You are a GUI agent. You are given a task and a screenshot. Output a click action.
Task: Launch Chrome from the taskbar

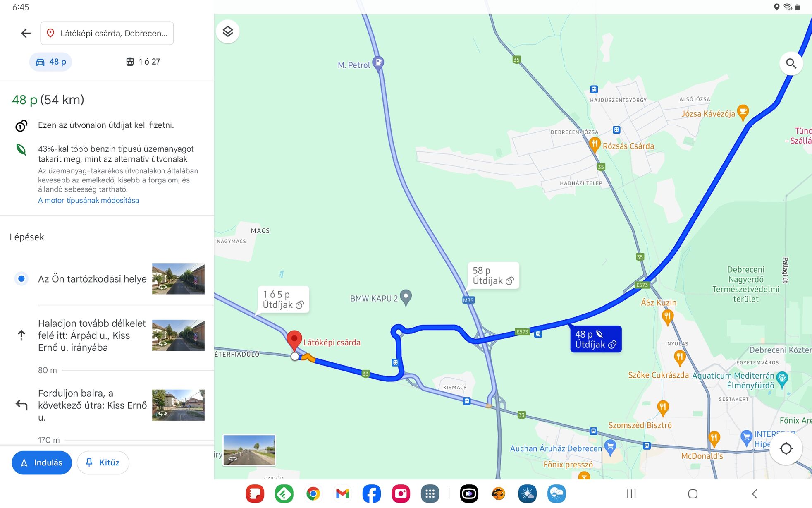tap(313, 494)
